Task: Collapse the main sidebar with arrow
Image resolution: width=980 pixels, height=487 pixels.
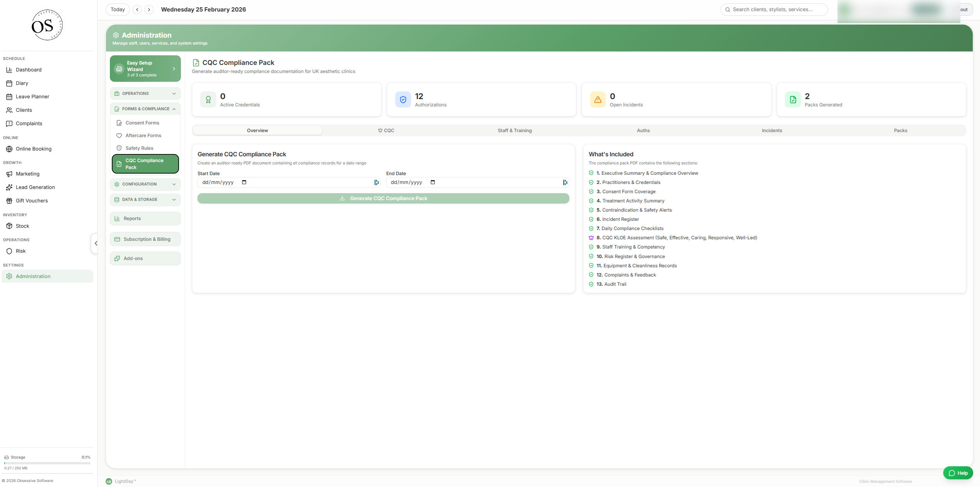Action: [x=95, y=243]
